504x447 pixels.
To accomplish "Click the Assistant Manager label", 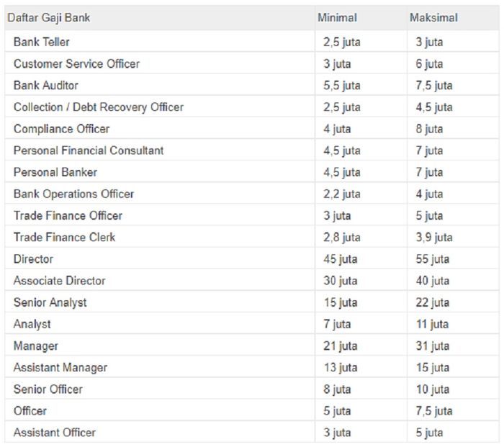I will point(60,368).
